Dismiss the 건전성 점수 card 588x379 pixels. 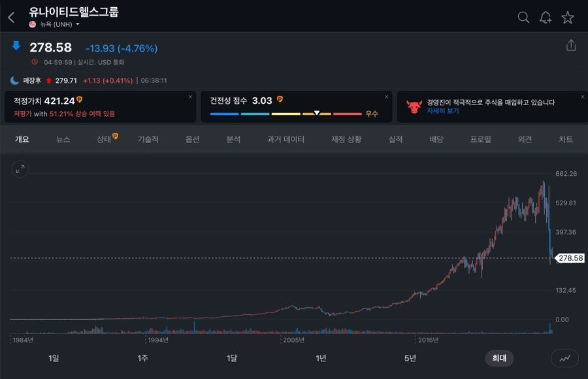coord(387,97)
